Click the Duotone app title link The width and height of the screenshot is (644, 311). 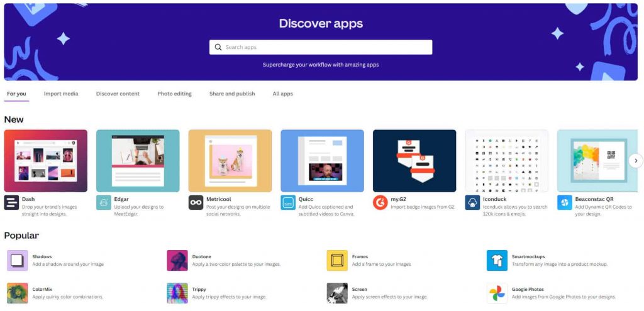click(x=203, y=256)
